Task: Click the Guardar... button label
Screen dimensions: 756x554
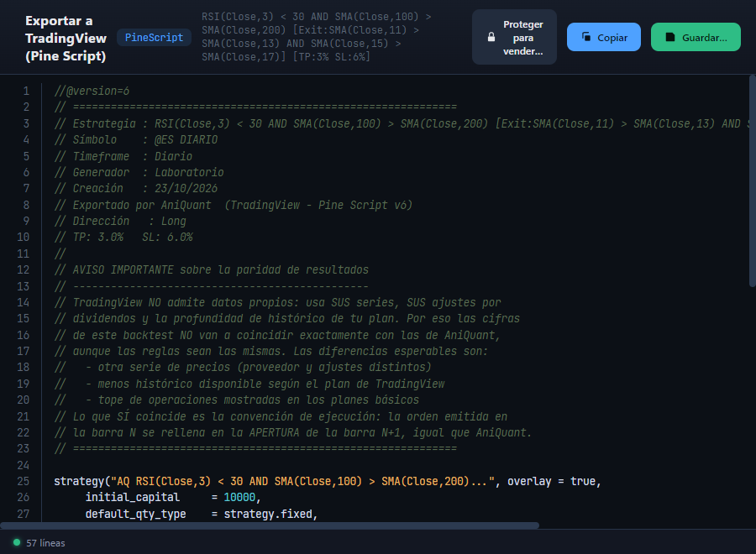Action: click(x=705, y=38)
